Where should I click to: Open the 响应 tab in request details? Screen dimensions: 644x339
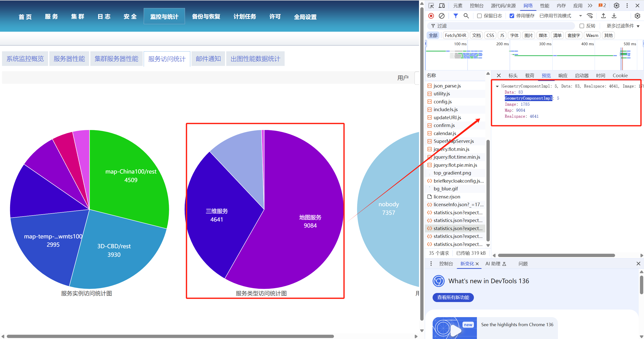click(563, 75)
